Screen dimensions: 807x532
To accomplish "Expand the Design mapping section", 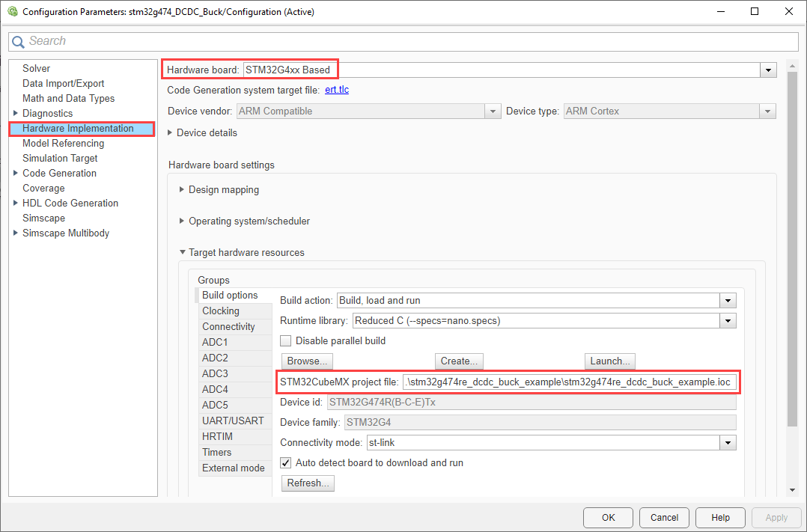I will 182,190.
